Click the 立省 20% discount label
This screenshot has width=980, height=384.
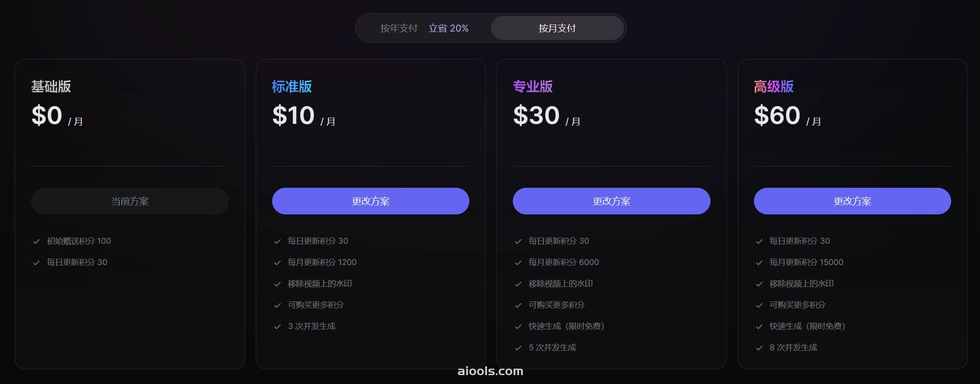(448, 28)
